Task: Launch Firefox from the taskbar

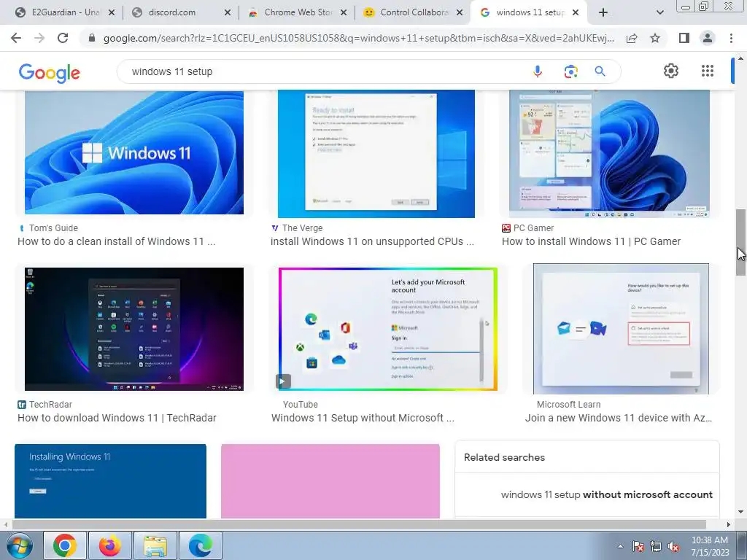Action: (110, 545)
